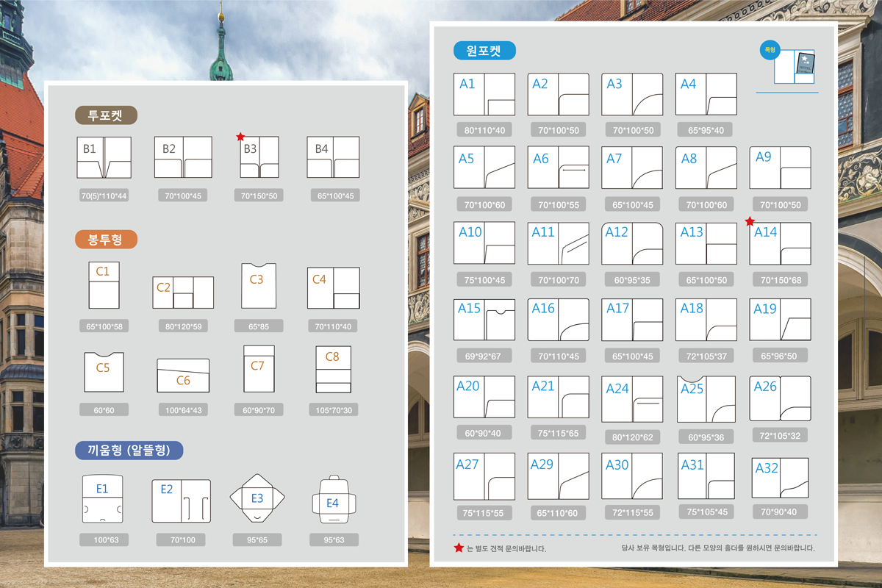Click the 끼움형 (알뜰형) section label
Image resolution: width=882 pixels, height=588 pixels.
pos(129,451)
